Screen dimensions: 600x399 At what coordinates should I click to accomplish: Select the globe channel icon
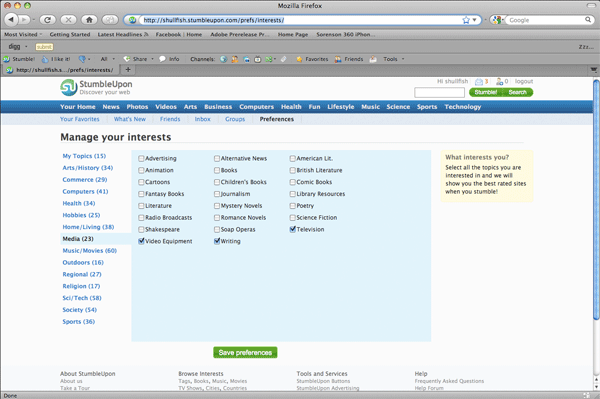tap(223, 59)
